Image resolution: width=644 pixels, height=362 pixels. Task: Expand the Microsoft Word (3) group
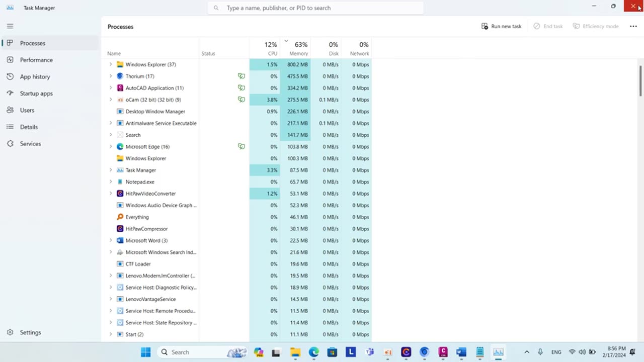click(111, 240)
